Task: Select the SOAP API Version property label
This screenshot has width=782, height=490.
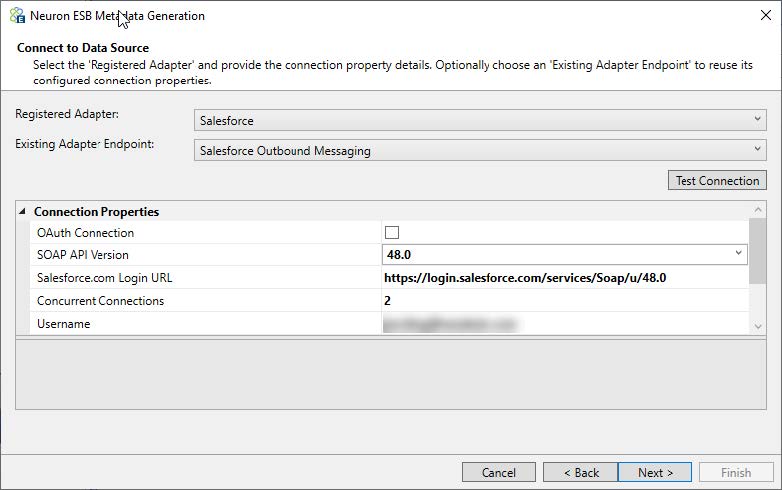Action: coord(83,255)
